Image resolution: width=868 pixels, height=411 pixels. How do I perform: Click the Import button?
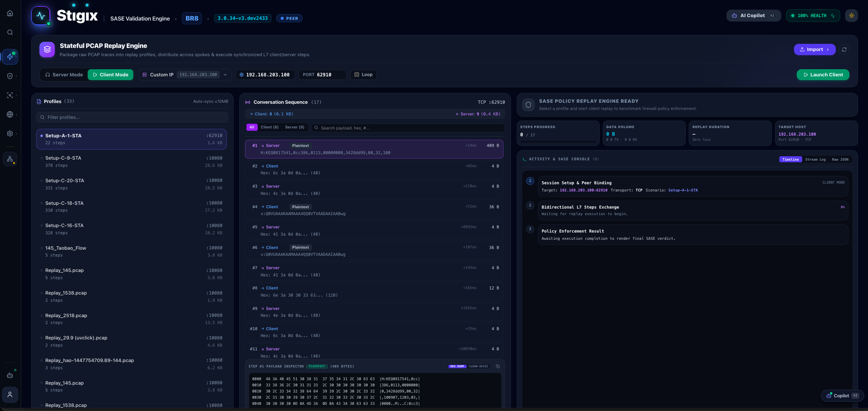tap(815, 50)
